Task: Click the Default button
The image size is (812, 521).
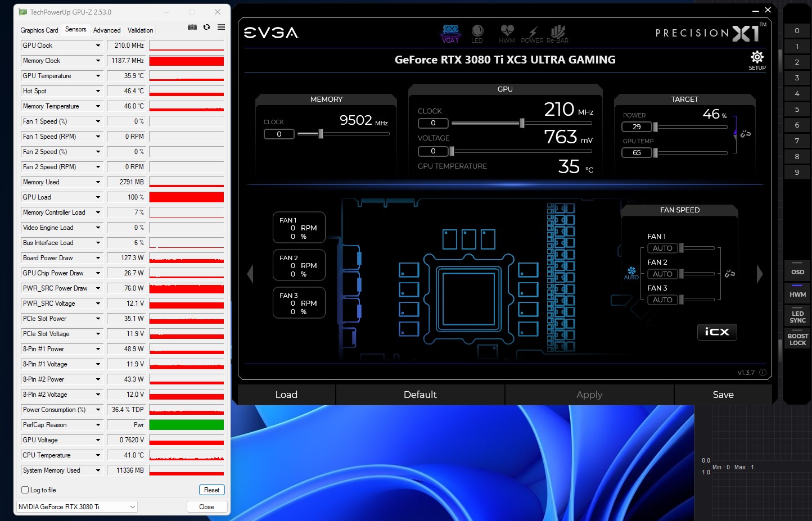Action: (420, 395)
